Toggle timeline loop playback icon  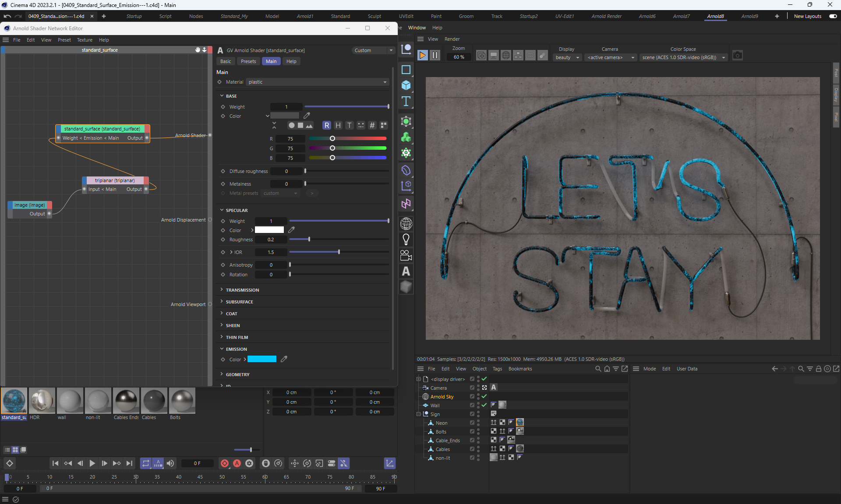[146, 463]
